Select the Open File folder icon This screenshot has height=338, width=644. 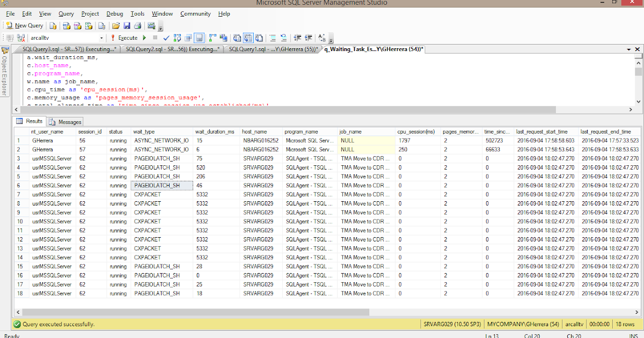pos(116,25)
